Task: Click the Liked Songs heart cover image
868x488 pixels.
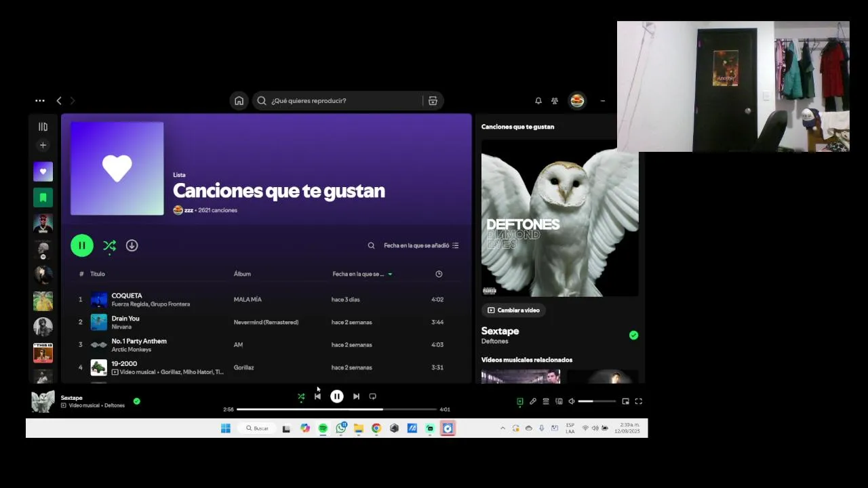Action: pyautogui.click(x=117, y=169)
